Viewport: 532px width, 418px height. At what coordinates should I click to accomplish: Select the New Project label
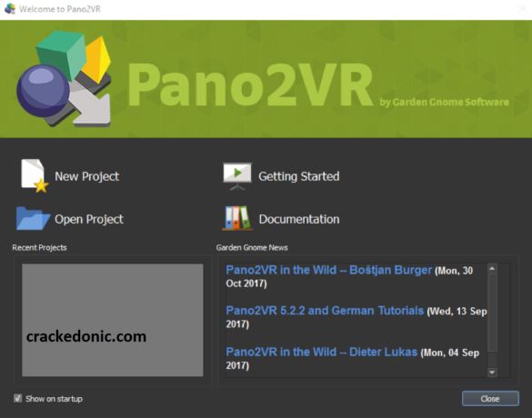(x=87, y=176)
